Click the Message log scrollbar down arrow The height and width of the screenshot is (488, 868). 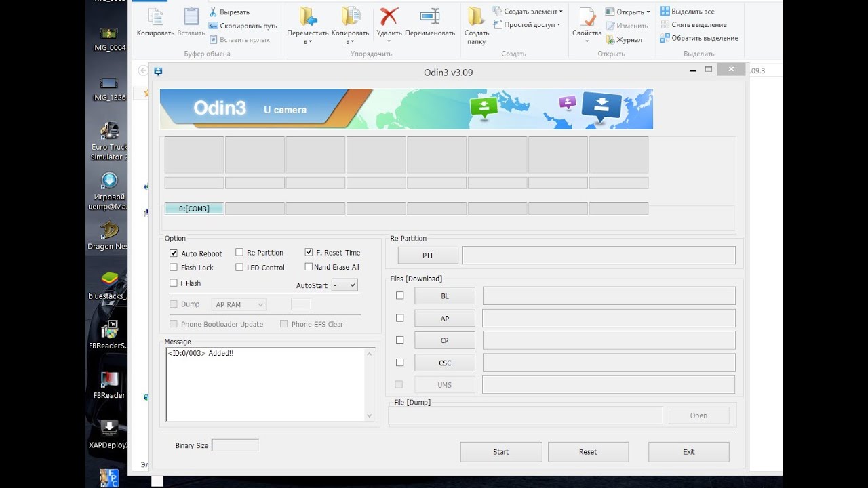tap(370, 415)
